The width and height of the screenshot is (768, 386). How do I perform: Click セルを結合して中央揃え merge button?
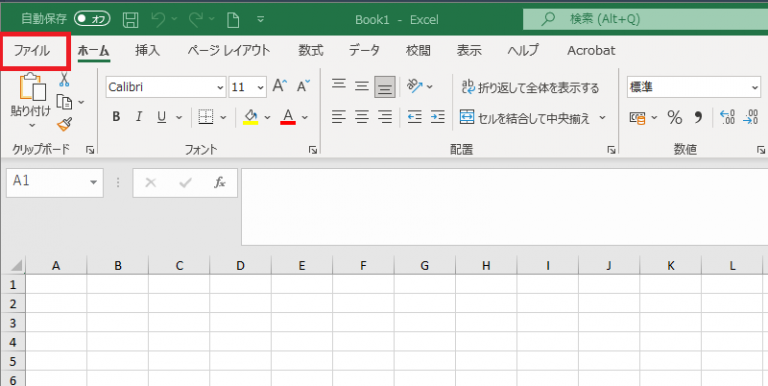click(x=525, y=118)
